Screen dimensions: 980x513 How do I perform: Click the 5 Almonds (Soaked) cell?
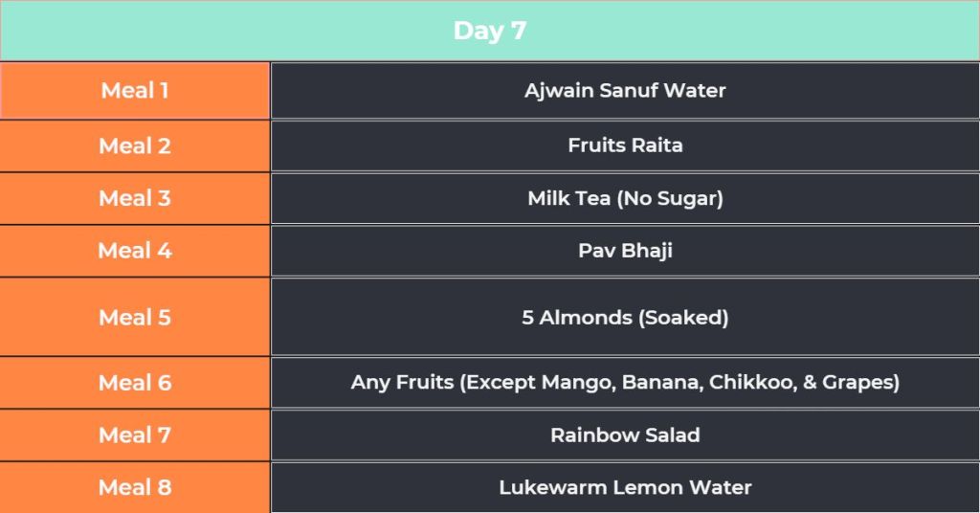[x=625, y=318]
